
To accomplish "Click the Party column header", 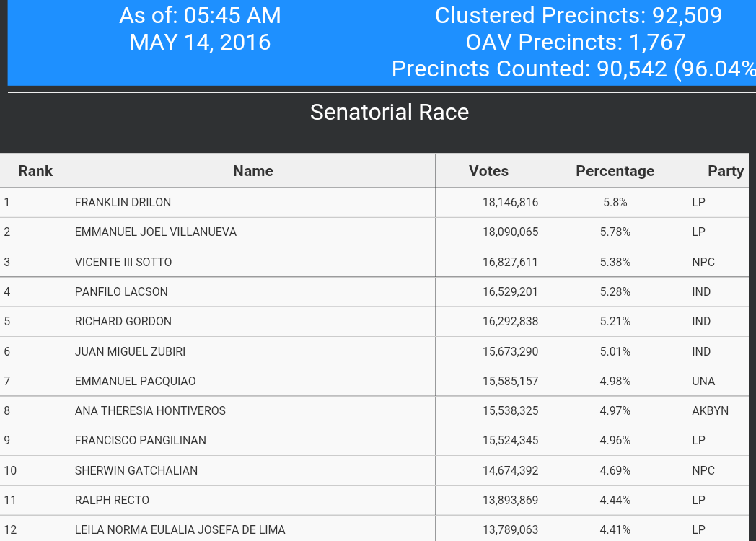I will [725, 171].
